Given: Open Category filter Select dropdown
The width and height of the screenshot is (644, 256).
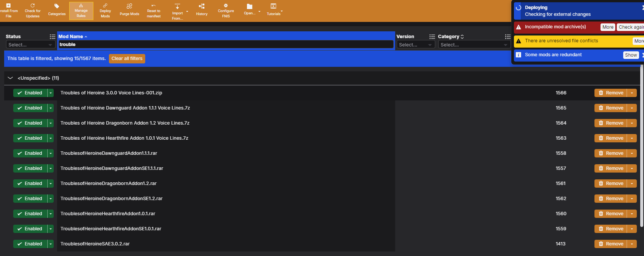Looking at the screenshot, I should 474,45.
